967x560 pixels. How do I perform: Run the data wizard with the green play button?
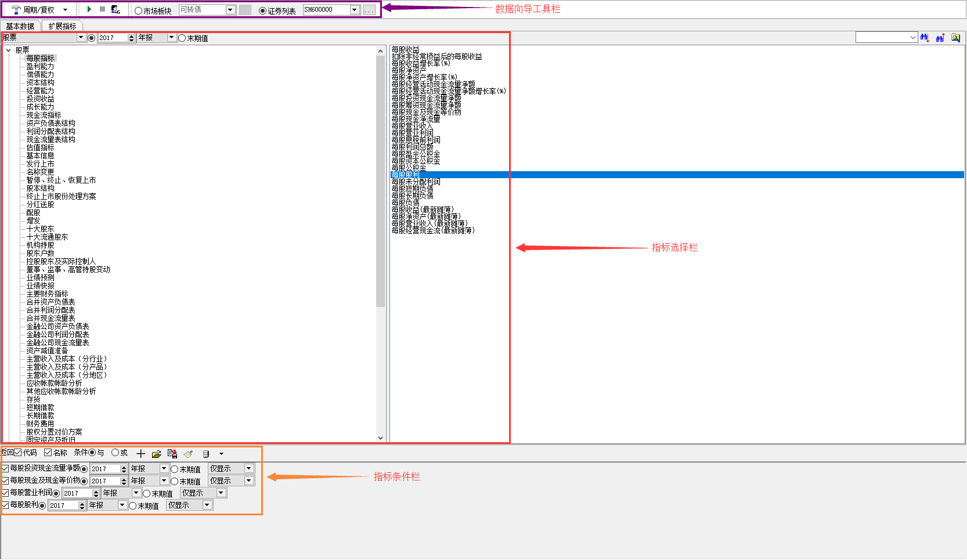tap(89, 9)
